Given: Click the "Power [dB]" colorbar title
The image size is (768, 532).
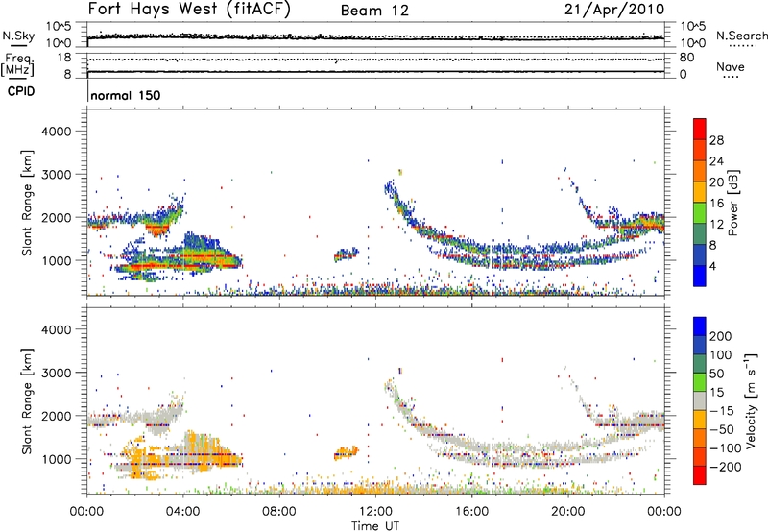Looking at the screenshot, I should pyautogui.click(x=732, y=203).
